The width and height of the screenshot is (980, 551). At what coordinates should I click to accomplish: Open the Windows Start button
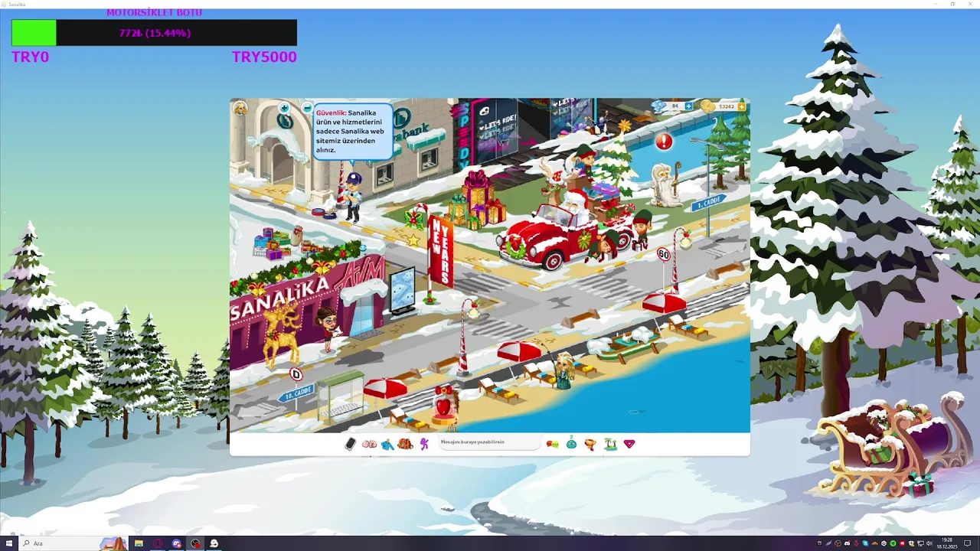[8, 543]
